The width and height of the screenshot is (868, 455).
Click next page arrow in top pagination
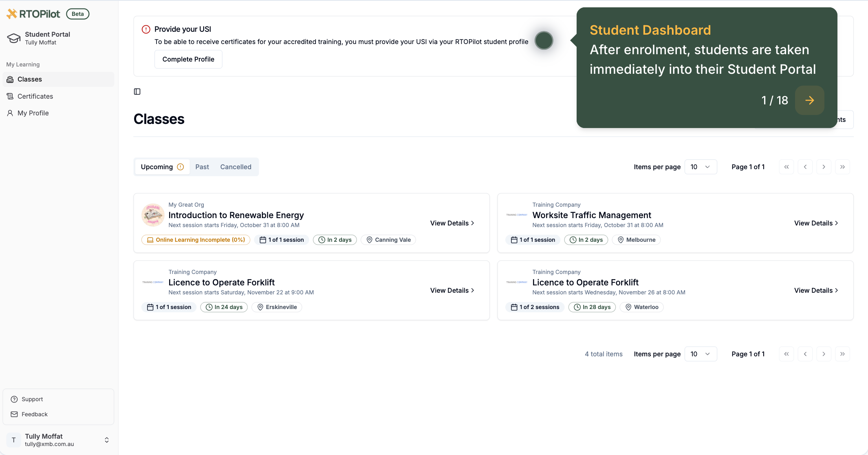tap(824, 167)
